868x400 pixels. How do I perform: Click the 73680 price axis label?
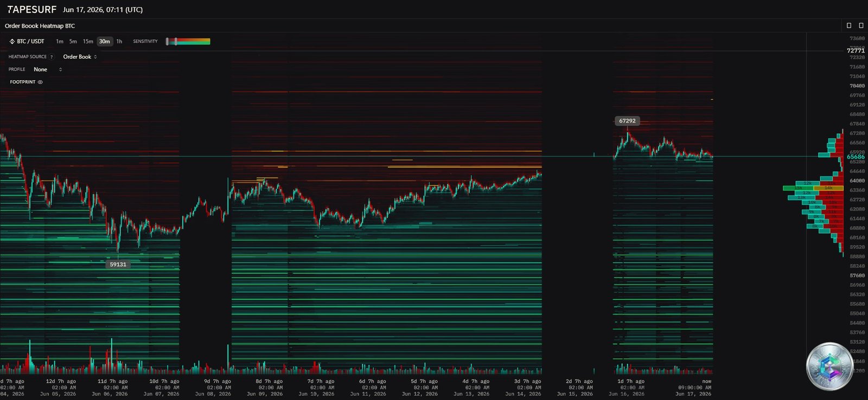point(857,38)
